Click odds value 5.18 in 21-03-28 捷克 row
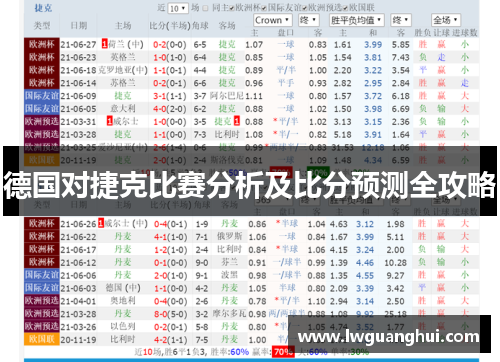Image resolution: width=500 pixels, height=362 pixels. coord(343,135)
